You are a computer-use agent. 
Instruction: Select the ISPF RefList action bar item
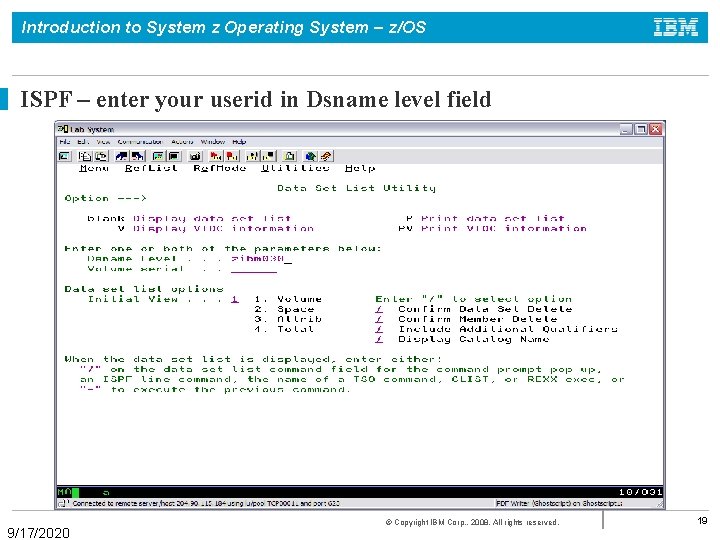(x=151, y=168)
